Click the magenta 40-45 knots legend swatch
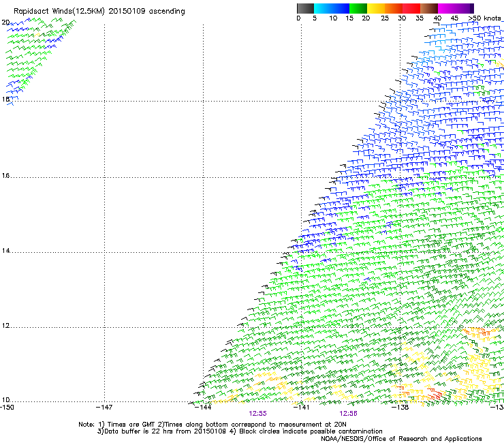Viewport: 504px width, 443px height. click(447, 8)
